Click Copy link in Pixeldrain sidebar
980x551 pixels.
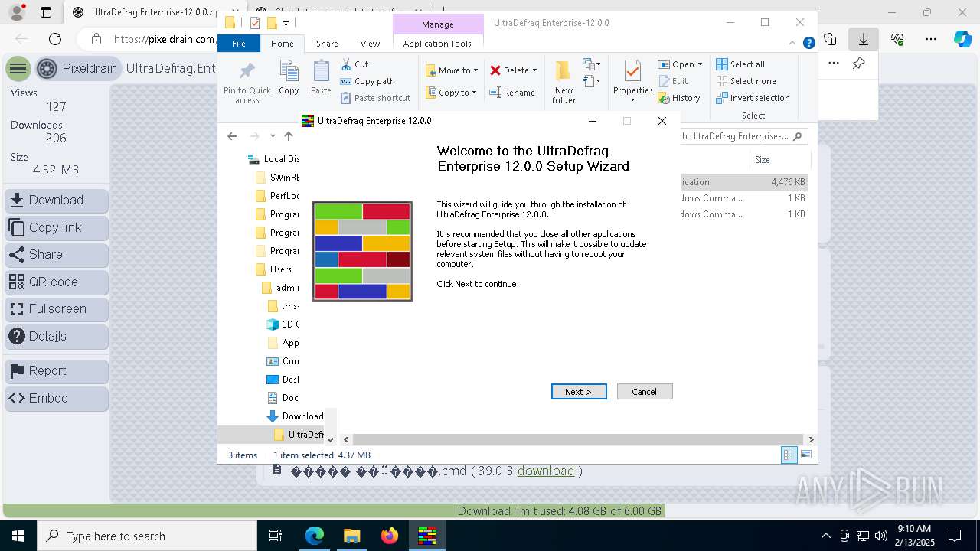click(x=57, y=227)
